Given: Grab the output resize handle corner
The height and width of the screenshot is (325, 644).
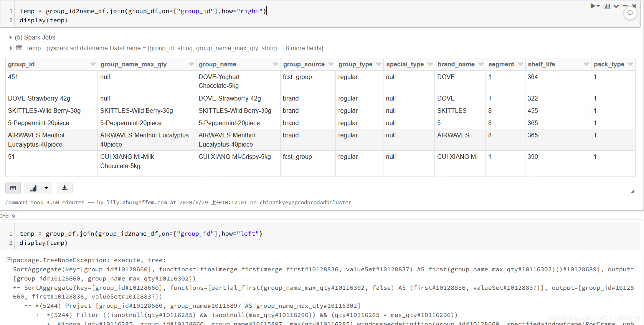Looking at the screenshot, I should point(632,191).
